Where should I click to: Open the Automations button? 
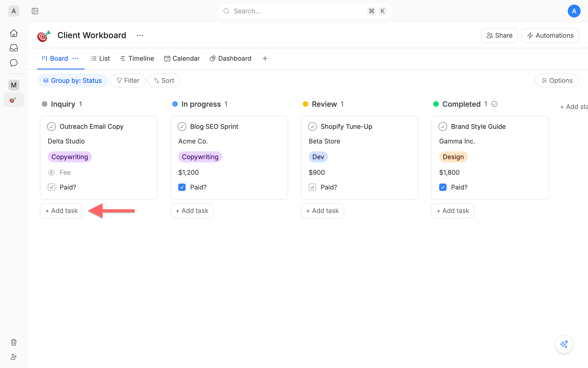pyautogui.click(x=550, y=35)
